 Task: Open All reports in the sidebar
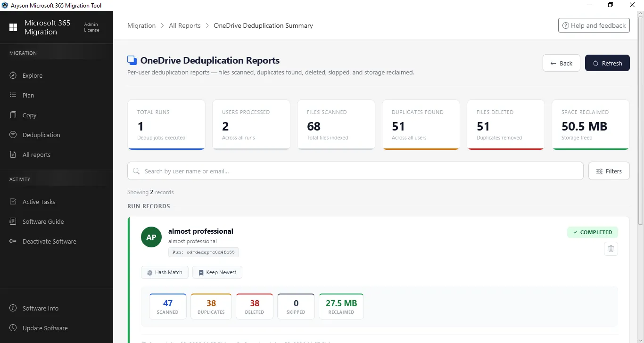pyautogui.click(x=57, y=155)
